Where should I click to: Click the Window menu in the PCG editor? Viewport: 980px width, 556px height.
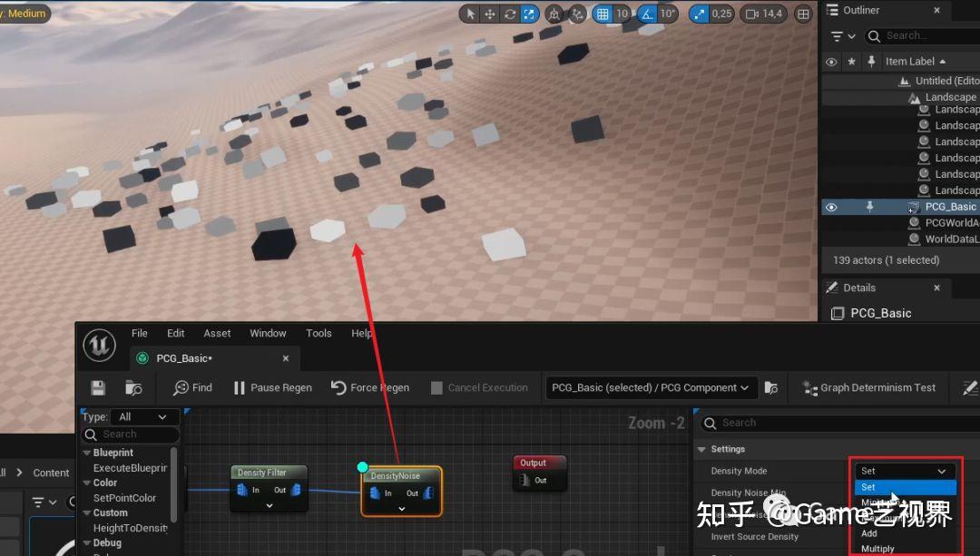pos(268,333)
